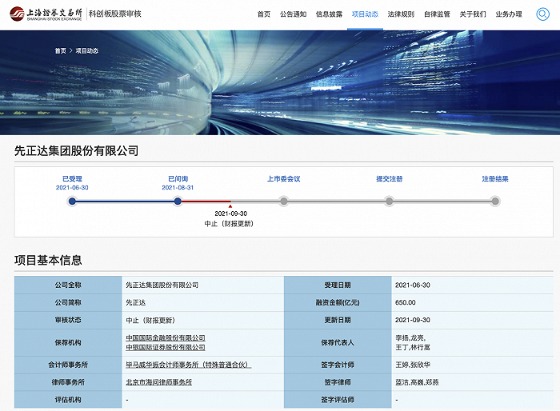Click the 项目动态 breadcrumb link
560x411 pixels.
tap(87, 51)
